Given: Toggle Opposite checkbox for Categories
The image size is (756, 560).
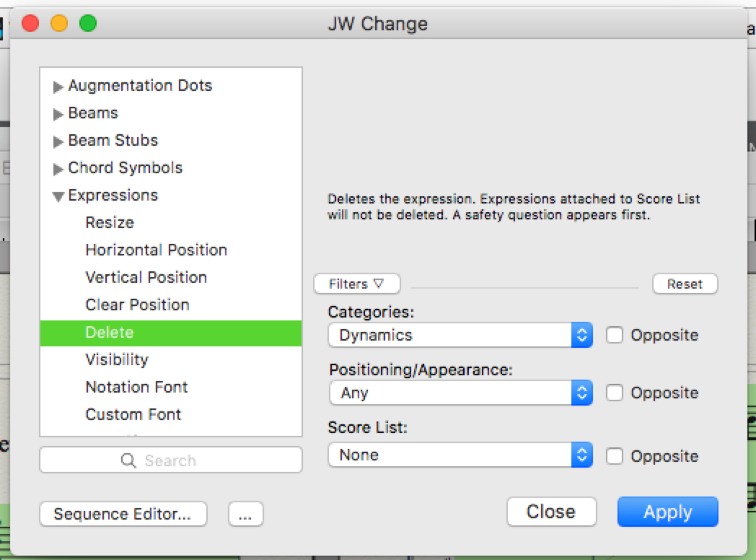Looking at the screenshot, I should click(x=615, y=335).
